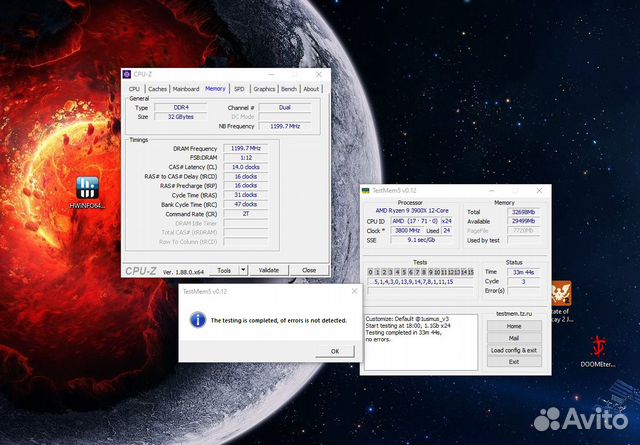
Task: Click the DRAM Frequency value 1199.7 MHz
Action: click(246, 148)
